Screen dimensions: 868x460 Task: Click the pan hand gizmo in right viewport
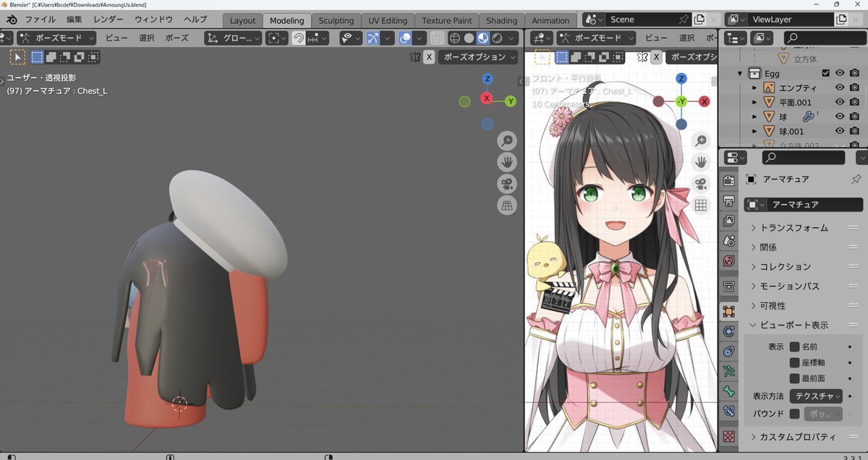pos(700,162)
